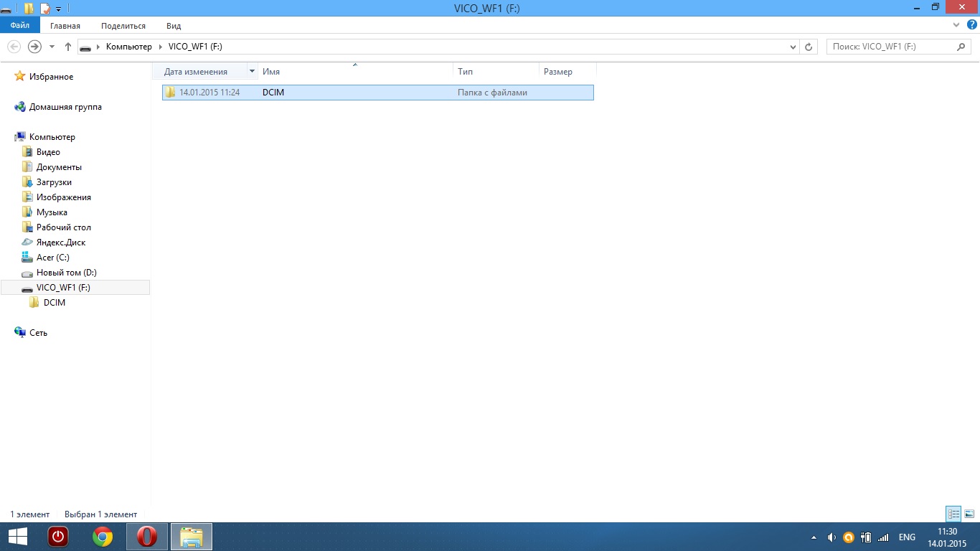This screenshot has width=980, height=551.
Task: Expand the ribbon with chevron arrow
Action: point(956,25)
